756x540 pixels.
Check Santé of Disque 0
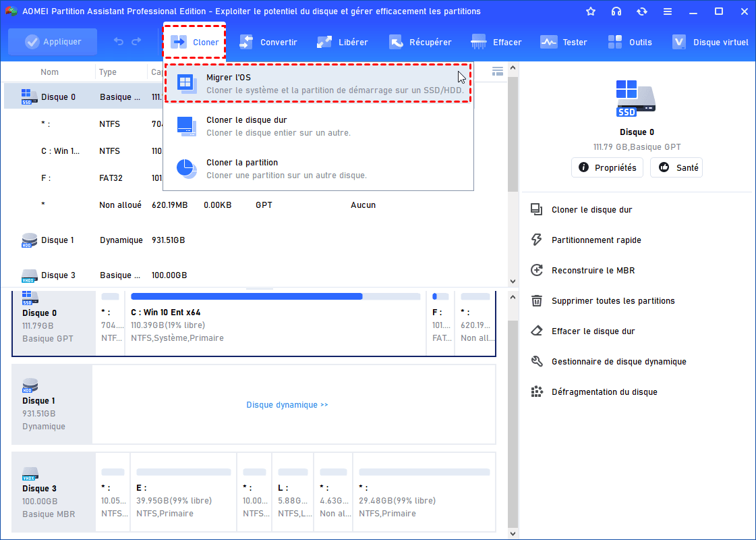tap(676, 167)
